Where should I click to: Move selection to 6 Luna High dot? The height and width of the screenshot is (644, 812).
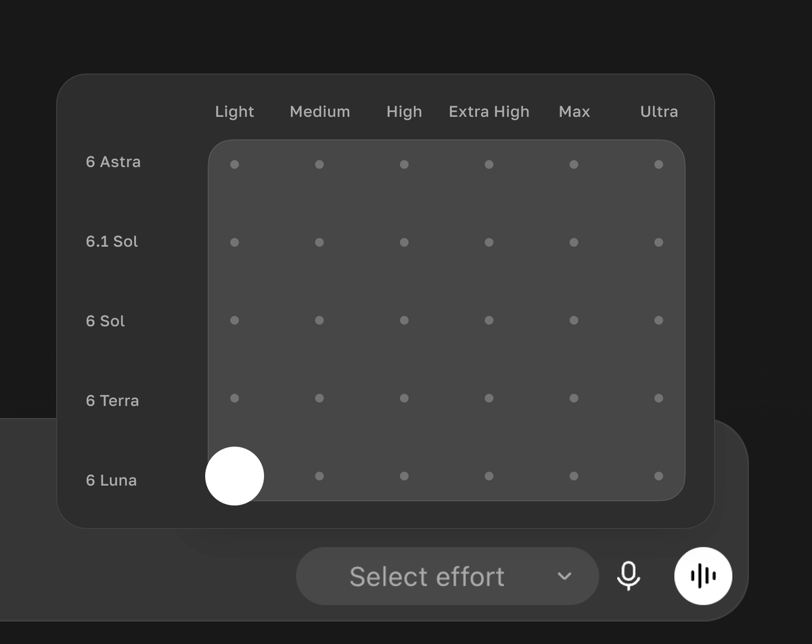click(404, 476)
